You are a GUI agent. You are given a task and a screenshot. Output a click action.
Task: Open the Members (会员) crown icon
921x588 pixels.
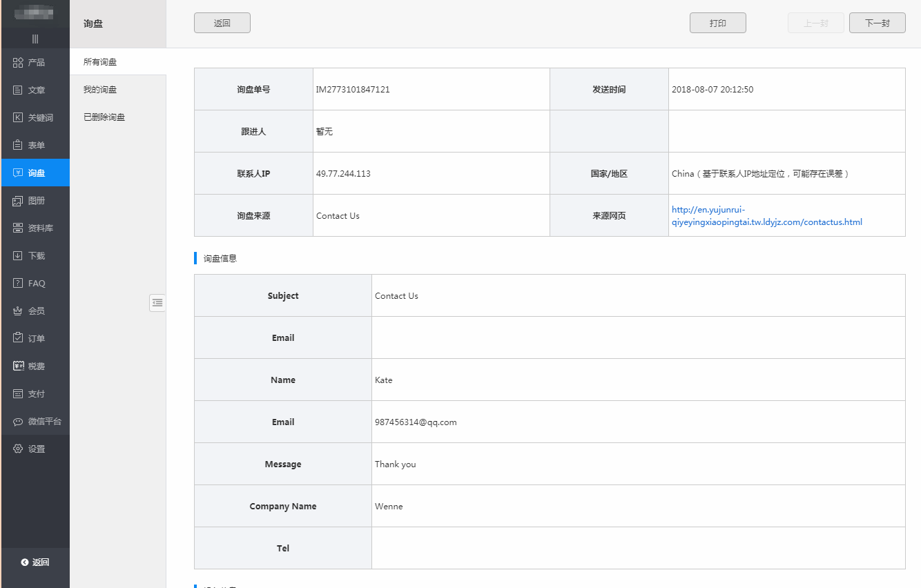pyautogui.click(x=19, y=311)
